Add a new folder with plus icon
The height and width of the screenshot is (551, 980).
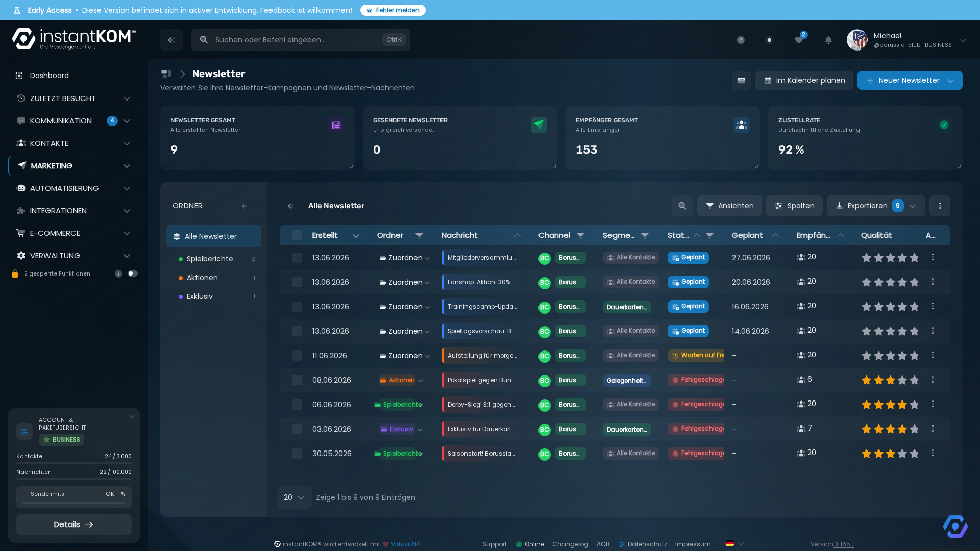click(x=244, y=206)
